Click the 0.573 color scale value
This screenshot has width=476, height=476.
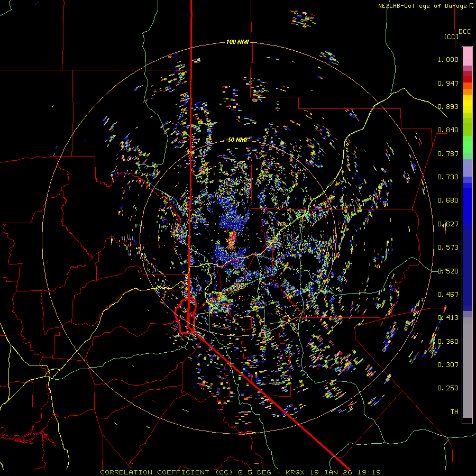(x=448, y=248)
